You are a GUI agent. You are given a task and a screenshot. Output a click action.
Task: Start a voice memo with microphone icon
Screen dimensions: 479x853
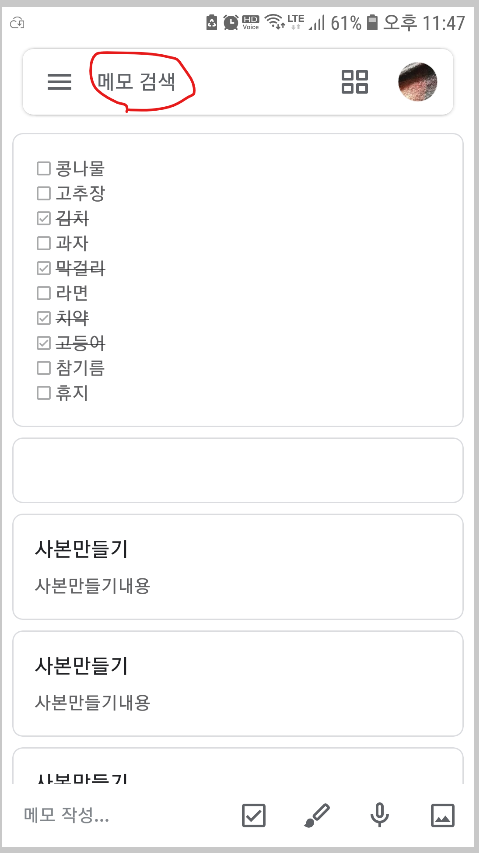click(380, 815)
